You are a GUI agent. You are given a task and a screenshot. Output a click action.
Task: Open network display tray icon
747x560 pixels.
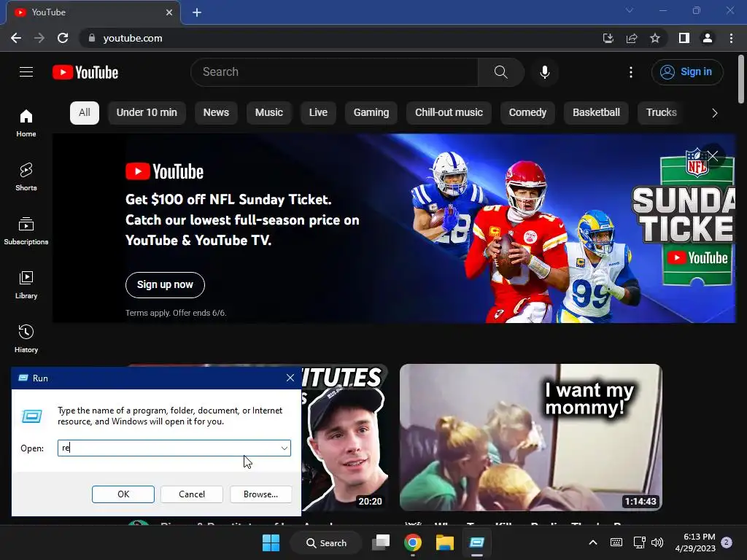click(x=639, y=542)
